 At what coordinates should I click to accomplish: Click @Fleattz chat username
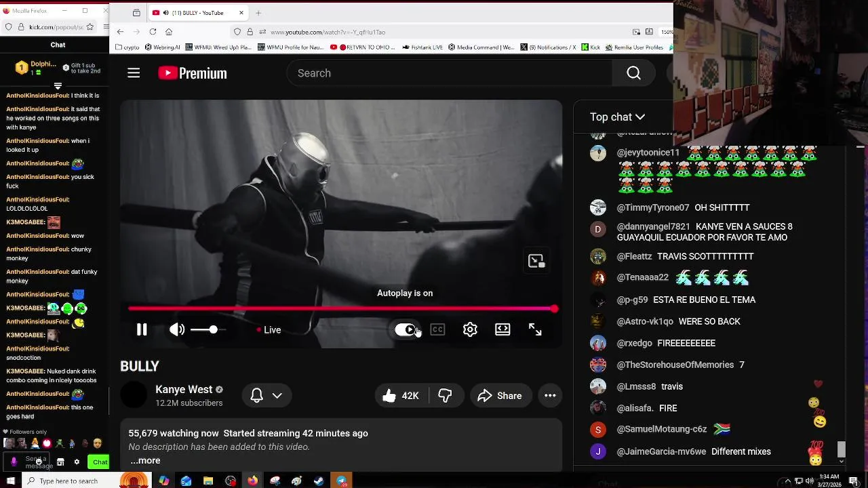(634, 257)
